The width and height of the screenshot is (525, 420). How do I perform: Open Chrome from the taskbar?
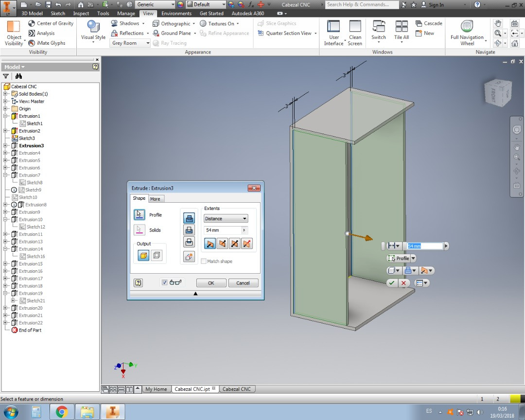[x=62, y=412]
